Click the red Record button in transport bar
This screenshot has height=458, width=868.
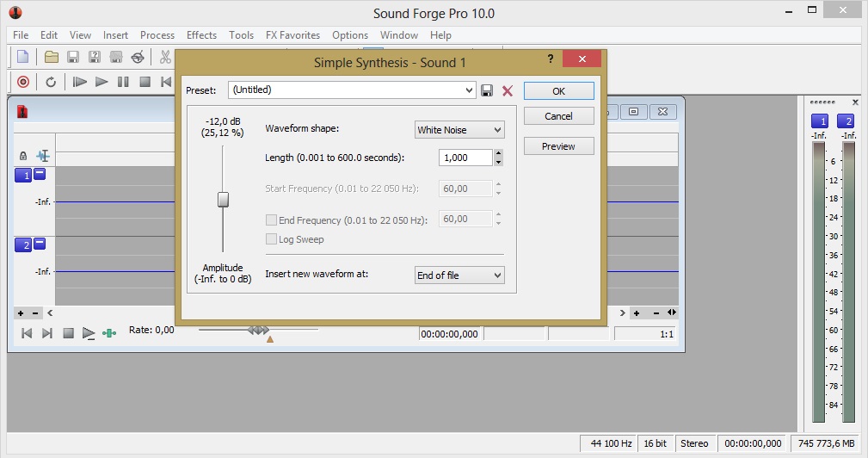22,82
